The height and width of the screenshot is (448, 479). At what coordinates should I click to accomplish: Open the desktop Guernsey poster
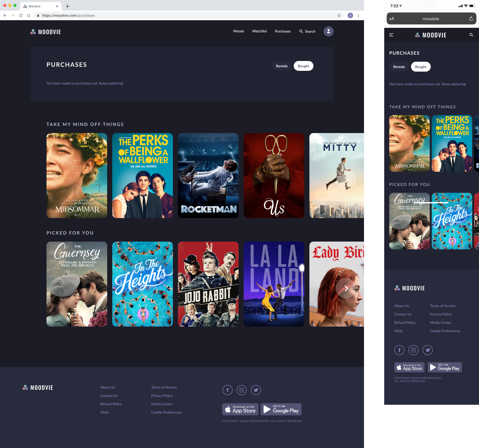pos(77,284)
